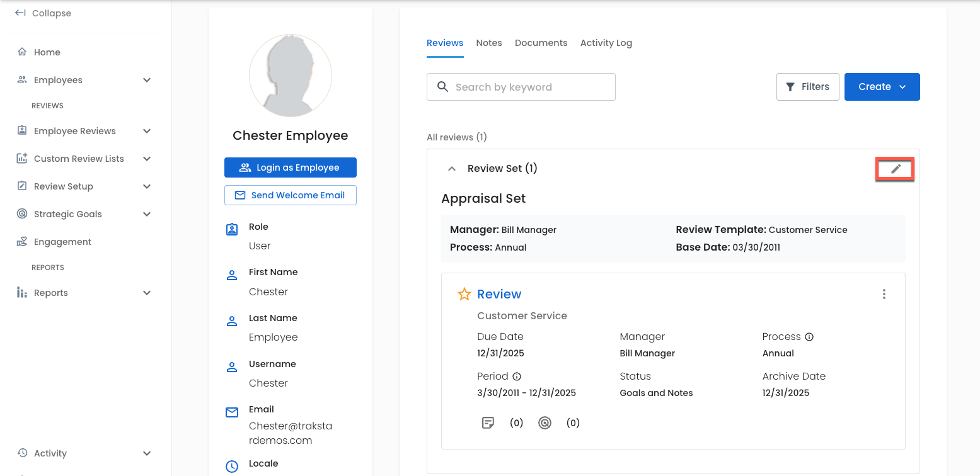The image size is (980, 476).
Task: Open the Filters button
Action: [807, 87]
